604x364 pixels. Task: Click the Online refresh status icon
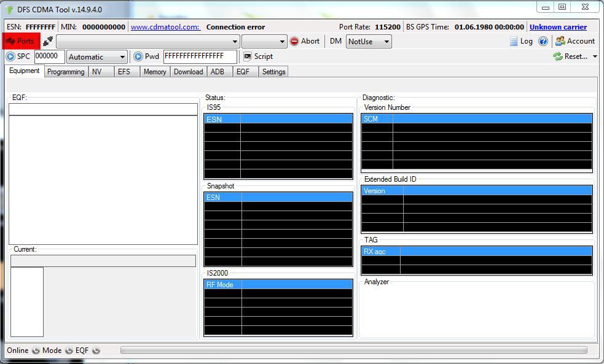tap(36, 350)
